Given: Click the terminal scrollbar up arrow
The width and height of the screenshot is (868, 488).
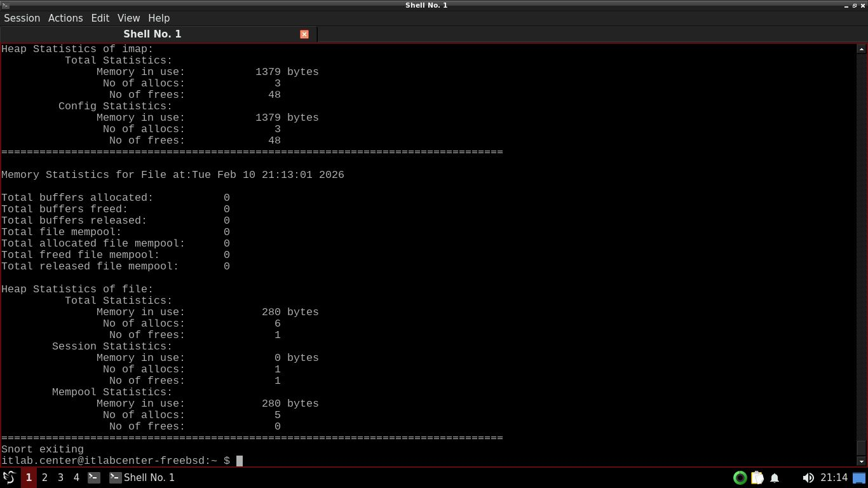Looking at the screenshot, I should click(862, 49).
